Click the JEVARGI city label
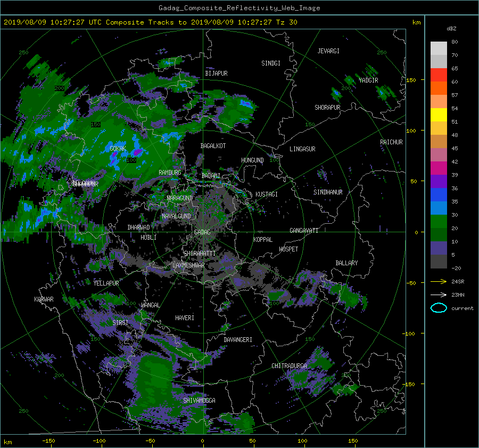The width and height of the screenshot is (479, 448). coord(328,51)
